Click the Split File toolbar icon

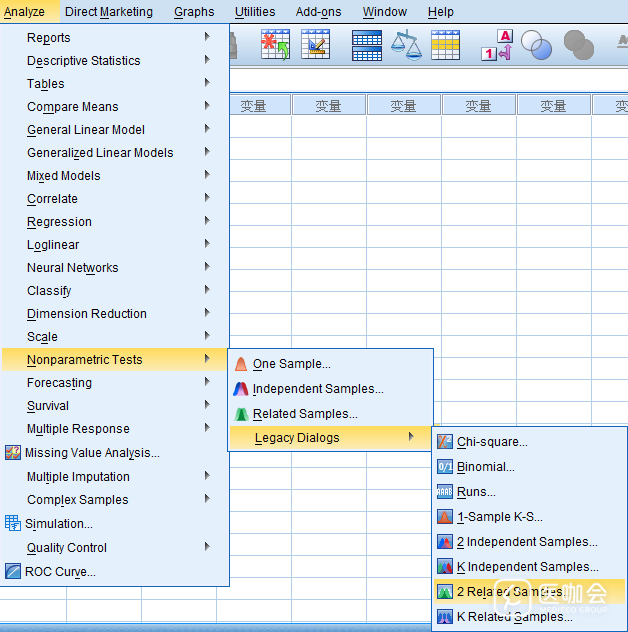[x=367, y=45]
